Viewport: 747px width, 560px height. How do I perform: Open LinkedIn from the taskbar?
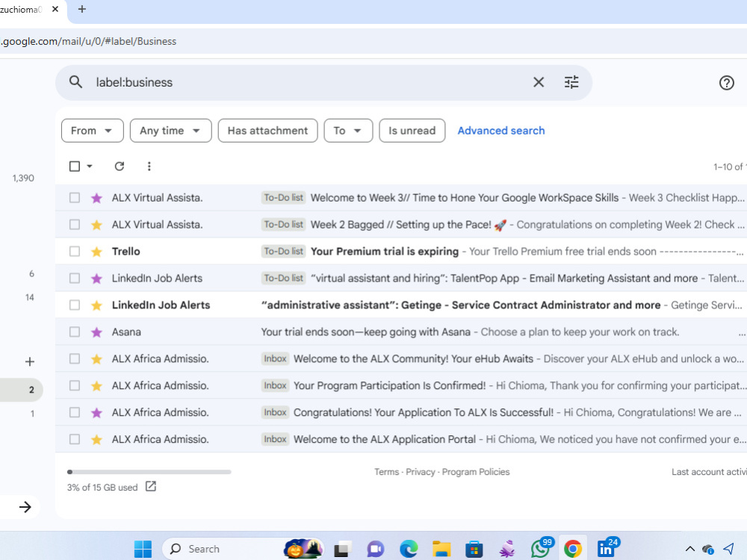[607, 548]
